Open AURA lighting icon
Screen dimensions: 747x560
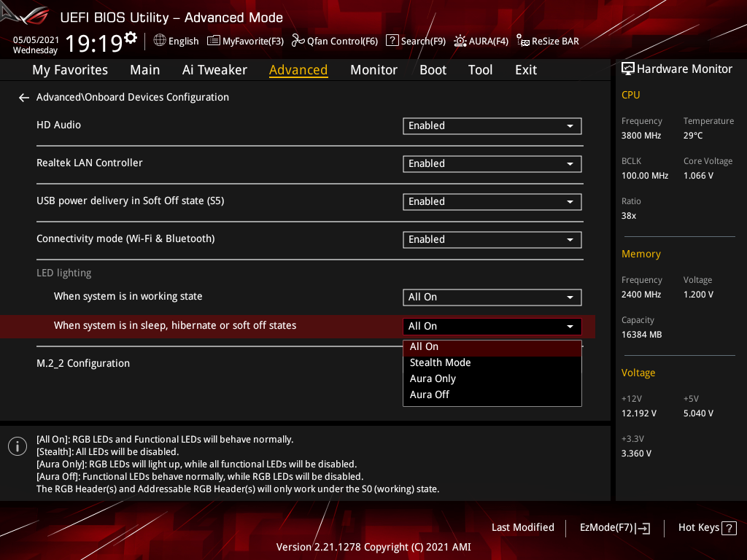[x=460, y=41]
